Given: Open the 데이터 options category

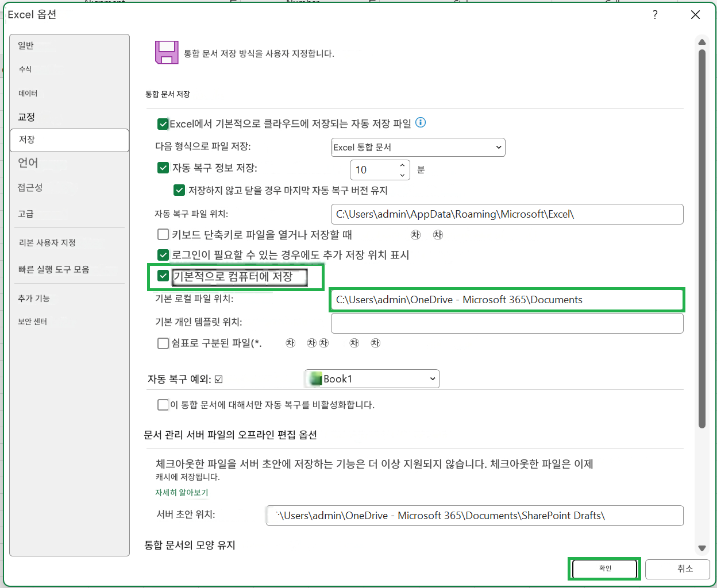Looking at the screenshot, I should (70, 93).
